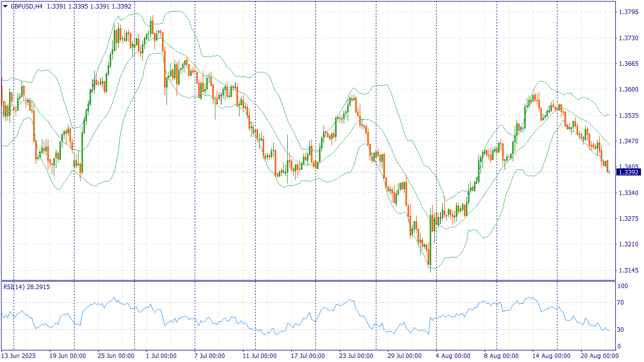Click the 1.3145 price axis label
The height and width of the screenshot is (362, 644).
coord(628,270)
